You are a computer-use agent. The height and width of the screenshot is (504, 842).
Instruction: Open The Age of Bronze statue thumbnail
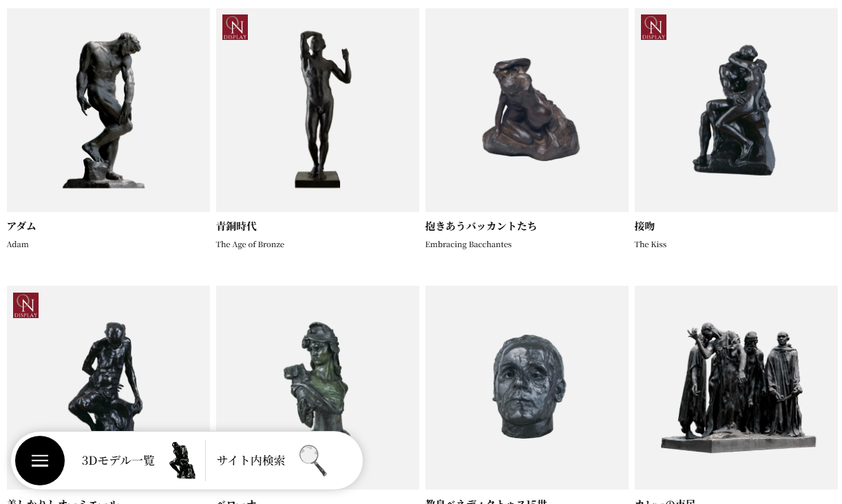coord(317,110)
